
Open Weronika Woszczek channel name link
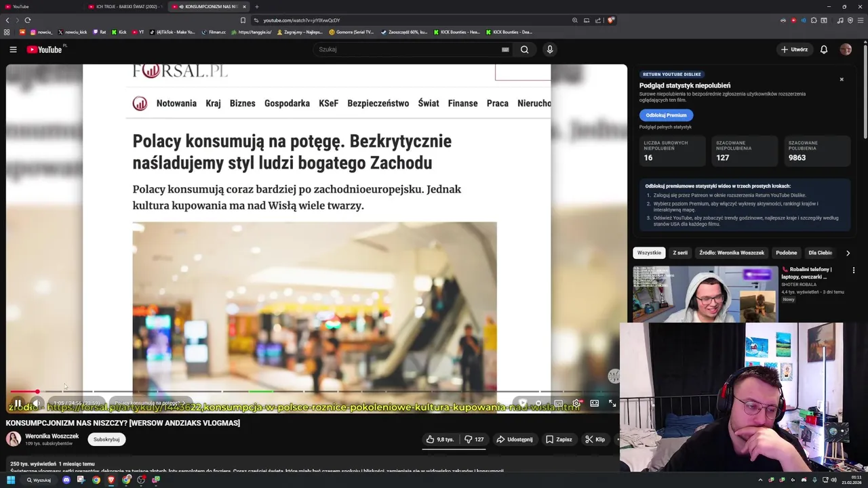pyautogui.click(x=52, y=436)
